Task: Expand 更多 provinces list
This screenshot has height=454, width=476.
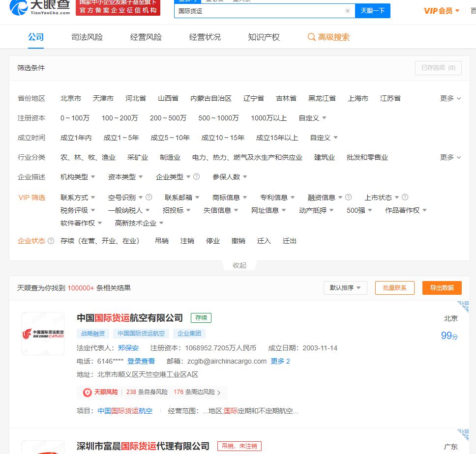Action: (x=450, y=98)
